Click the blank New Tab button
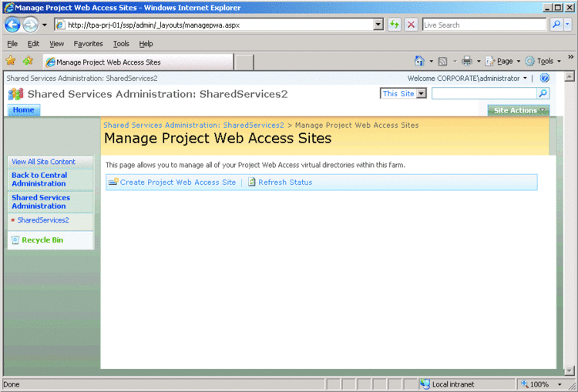This screenshot has width=578, height=392. pyautogui.click(x=244, y=62)
